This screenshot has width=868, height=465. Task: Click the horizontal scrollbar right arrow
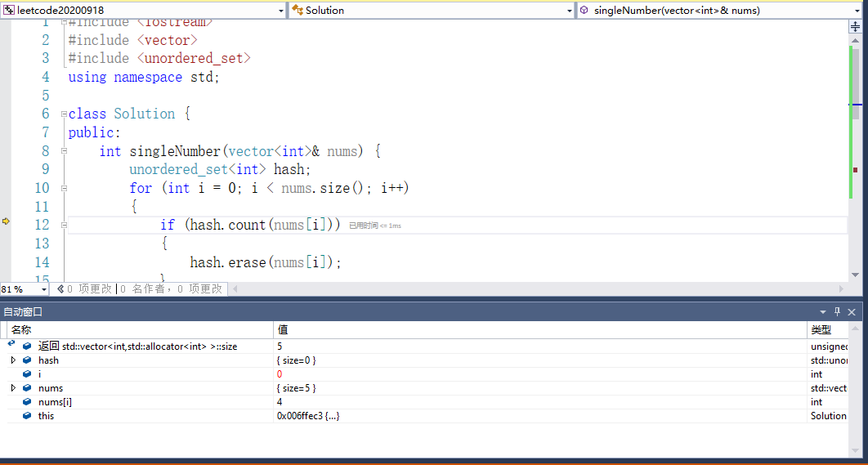coord(841,289)
